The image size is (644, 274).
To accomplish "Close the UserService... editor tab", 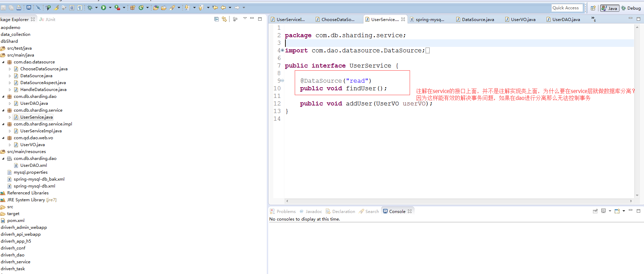I will pos(403,19).
